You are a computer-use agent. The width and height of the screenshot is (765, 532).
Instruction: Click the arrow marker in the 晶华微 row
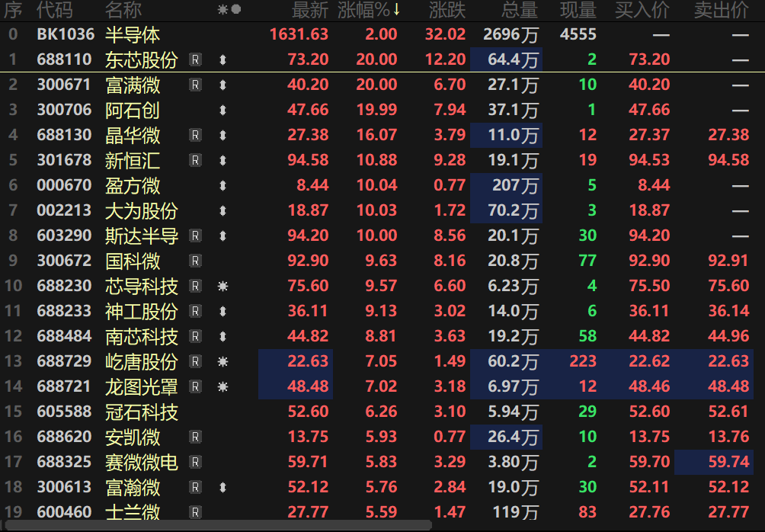(x=223, y=135)
